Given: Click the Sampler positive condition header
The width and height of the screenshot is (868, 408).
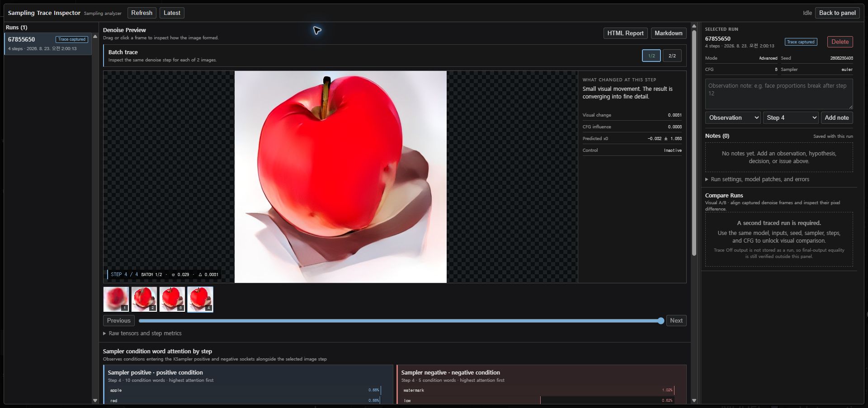Looking at the screenshot, I should (x=155, y=373).
